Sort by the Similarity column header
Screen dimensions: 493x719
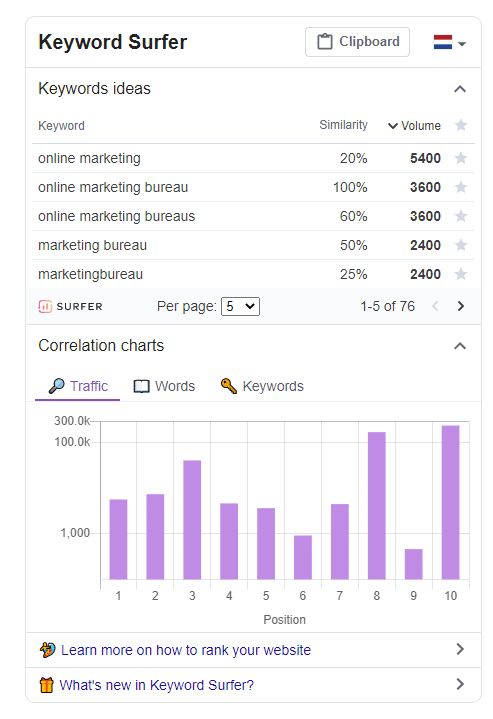pos(343,125)
